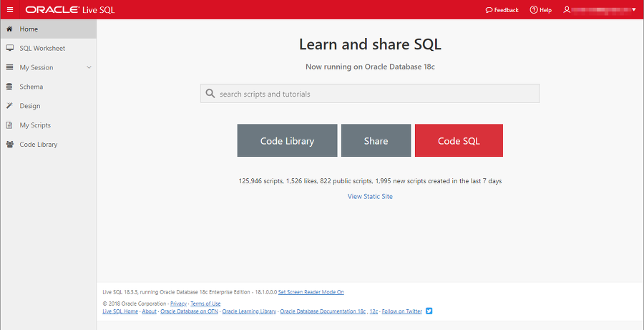Open Home in the sidebar
Image resolution: width=644 pixels, height=330 pixels.
(x=49, y=29)
